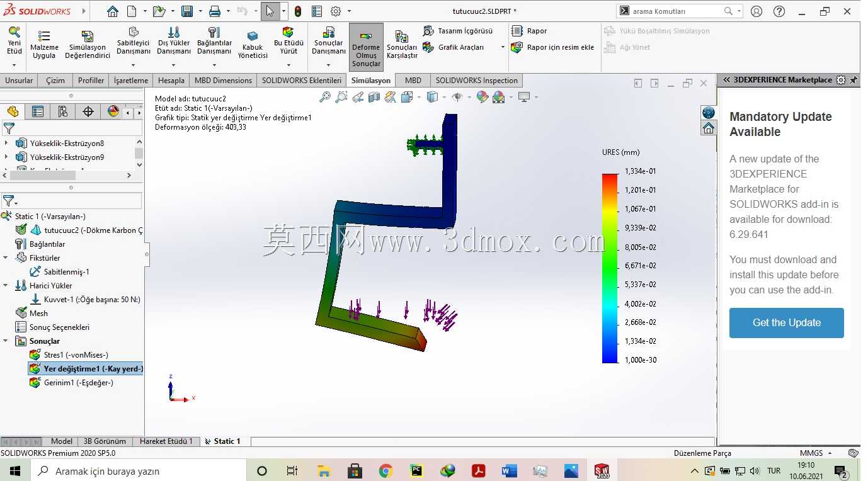
Task: Open ConfigurationManager tab icon
Action: (x=63, y=111)
